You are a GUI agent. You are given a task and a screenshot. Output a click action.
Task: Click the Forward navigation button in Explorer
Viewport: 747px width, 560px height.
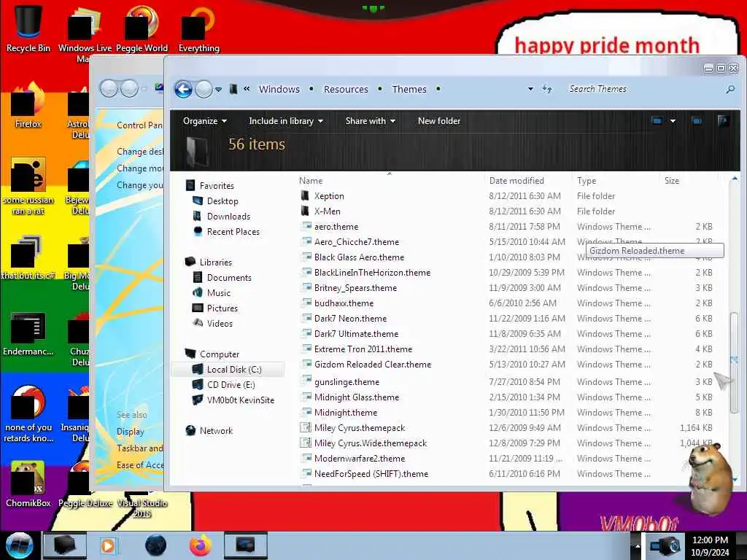pyautogui.click(x=204, y=89)
